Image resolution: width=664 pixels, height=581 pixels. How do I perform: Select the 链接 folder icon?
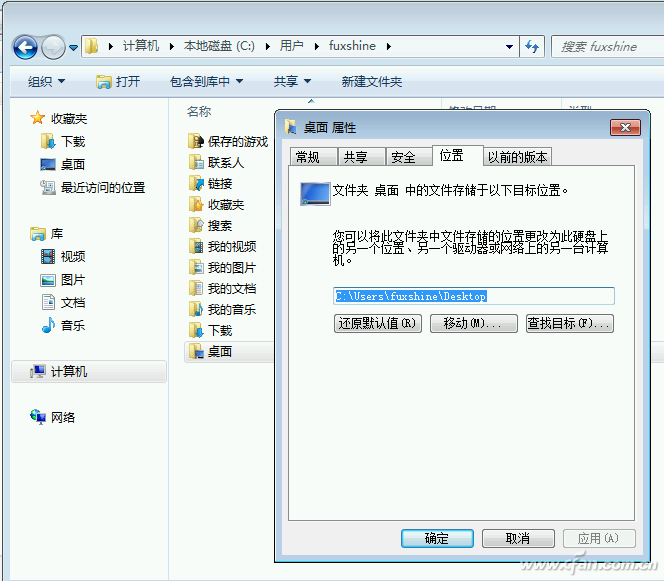pos(196,183)
